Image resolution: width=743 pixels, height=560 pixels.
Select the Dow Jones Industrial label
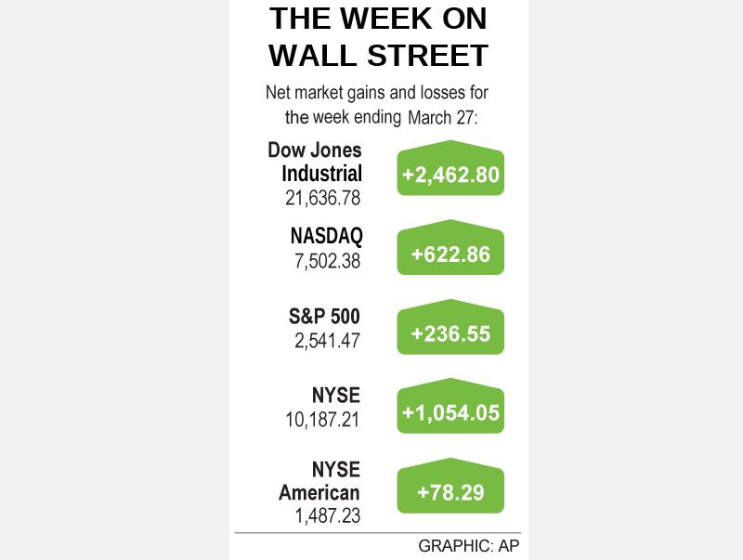coord(316,162)
